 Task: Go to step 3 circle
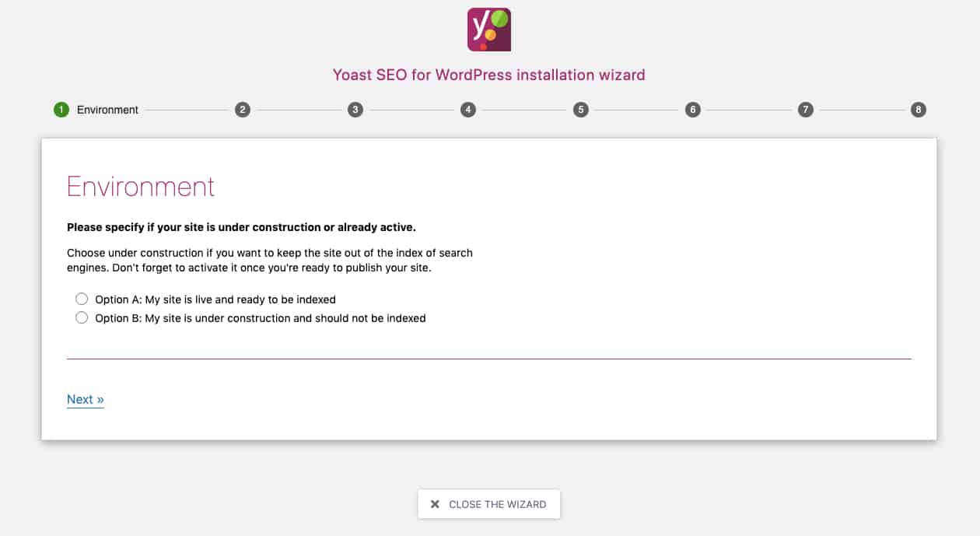click(x=355, y=110)
